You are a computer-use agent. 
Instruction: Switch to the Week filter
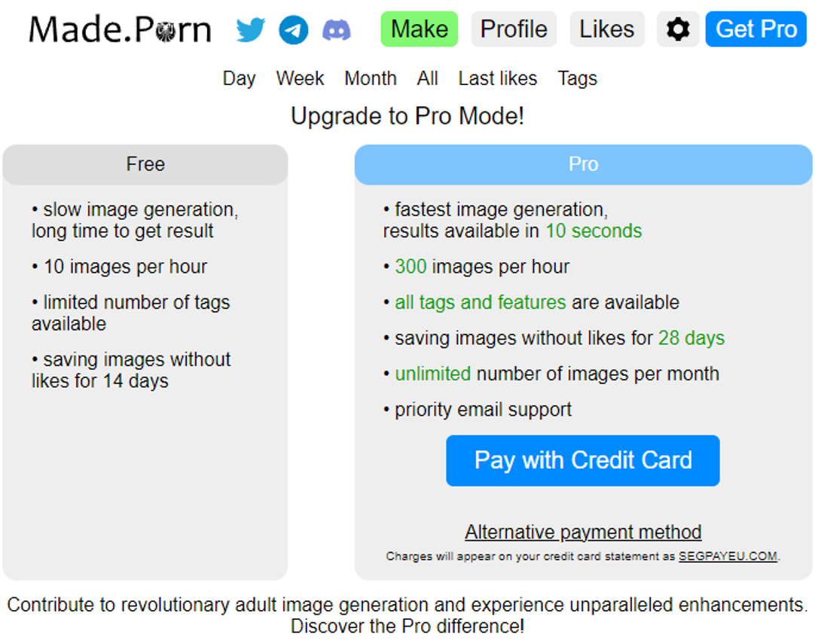click(x=300, y=78)
